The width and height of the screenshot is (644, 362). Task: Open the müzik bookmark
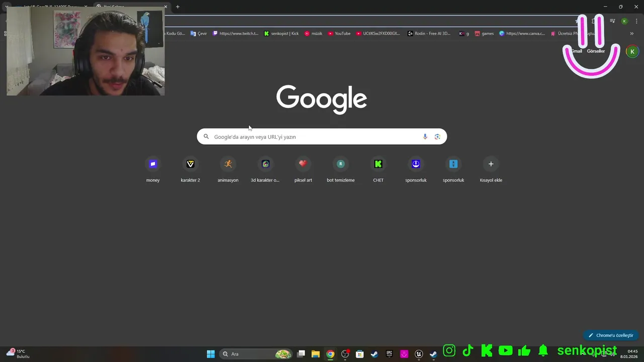(313, 34)
